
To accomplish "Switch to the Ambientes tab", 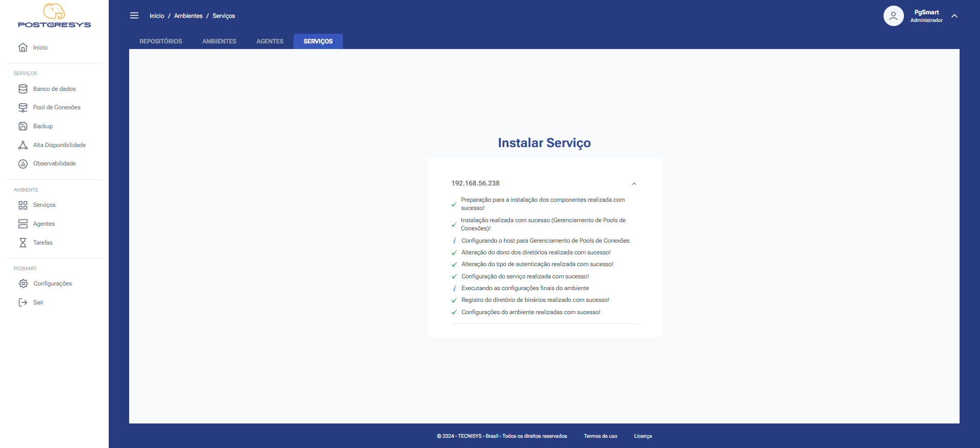I will point(219,41).
